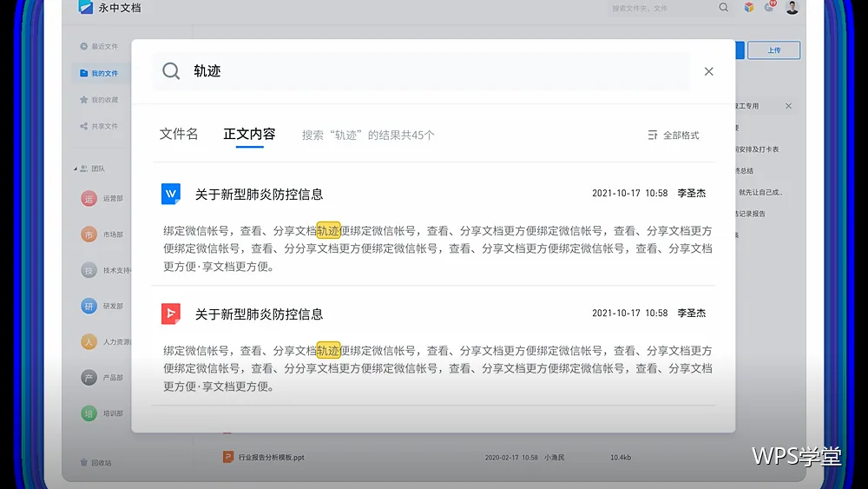868x489 pixels.
Task: Click second result title 关于新型肺炎防控信息
Action: pyautogui.click(x=259, y=314)
